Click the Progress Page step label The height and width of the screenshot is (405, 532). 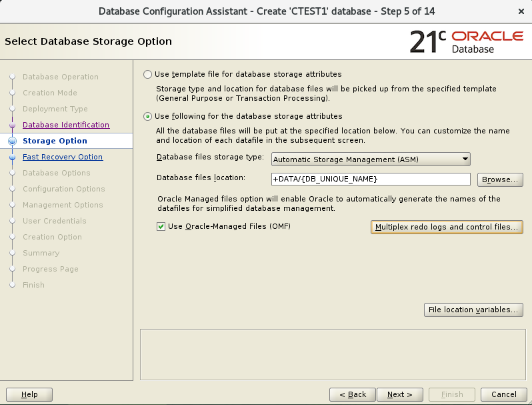point(51,269)
